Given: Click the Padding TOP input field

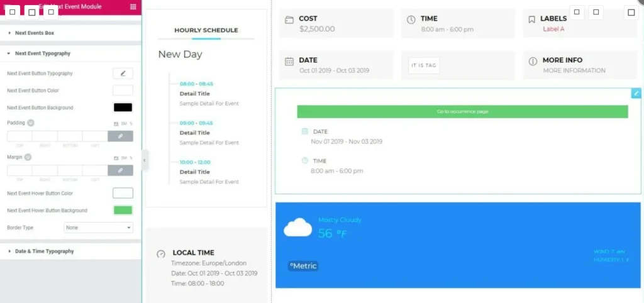Looking at the screenshot, I should pyautogui.click(x=19, y=136).
